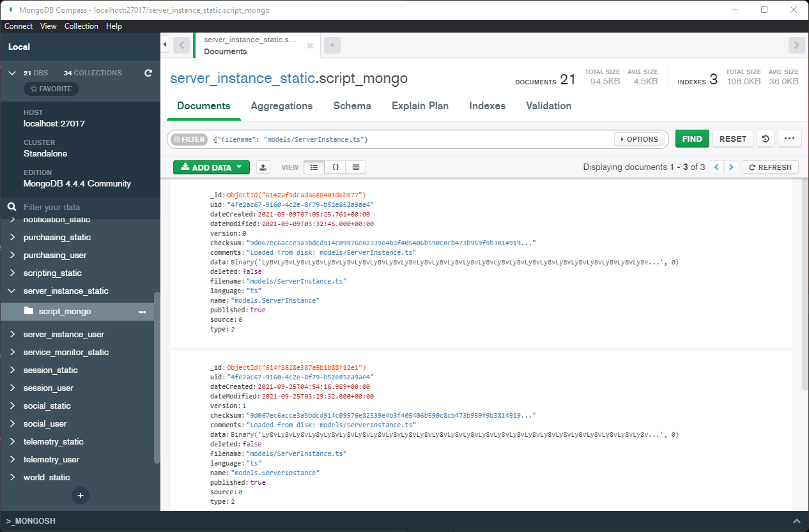Expand the purchasing_static database
This screenshot has width=809, height=532.
point(12,237)
